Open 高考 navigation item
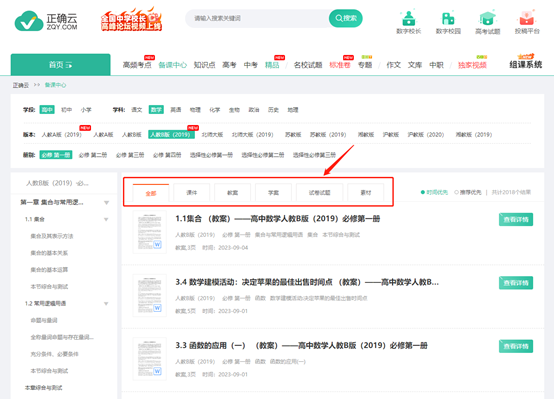The width and height of the screenshot is (554, 399). [x=229, y=65]
